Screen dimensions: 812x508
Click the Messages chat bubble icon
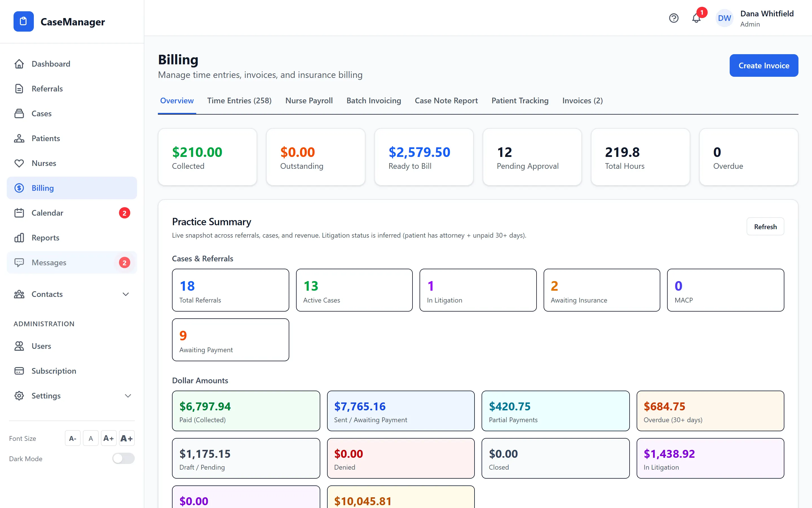[19, 263]
